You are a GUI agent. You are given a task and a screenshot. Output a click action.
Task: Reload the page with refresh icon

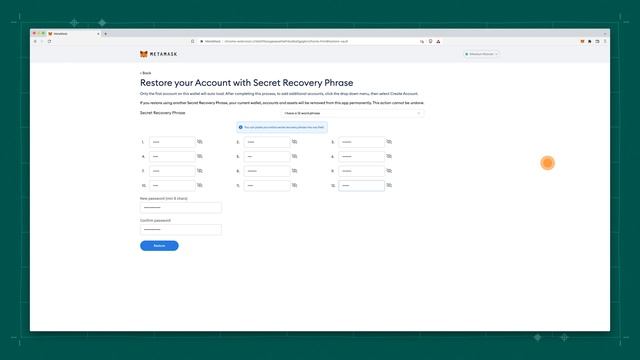pyautogui.click(x=49, y=41)
